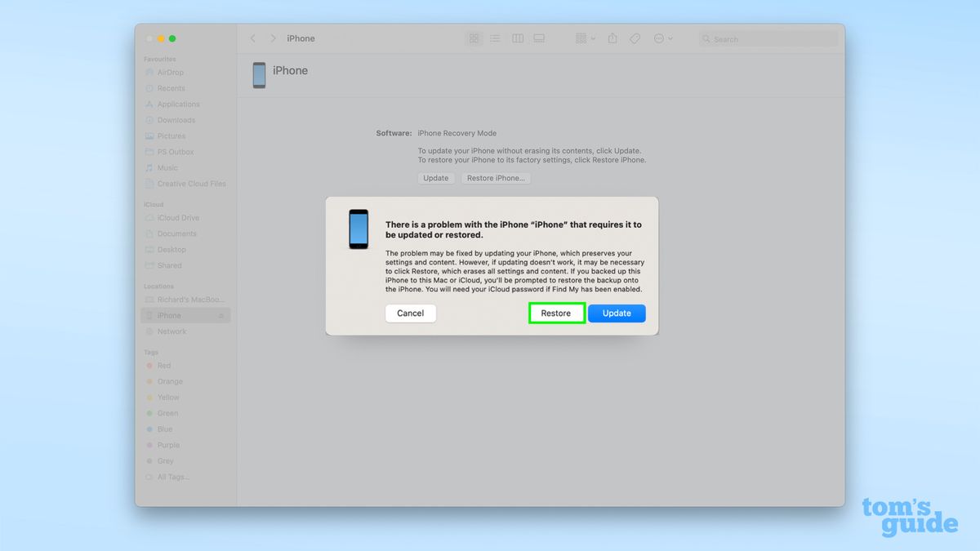Open the grouping options dropdown
Screen dimensions: 980x551
pos(583,38)
